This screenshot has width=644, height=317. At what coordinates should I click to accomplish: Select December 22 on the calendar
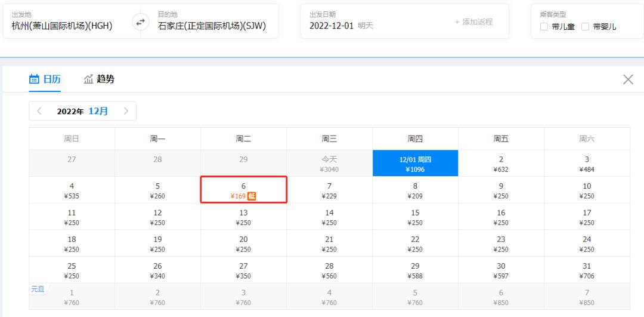click(415, 243)
